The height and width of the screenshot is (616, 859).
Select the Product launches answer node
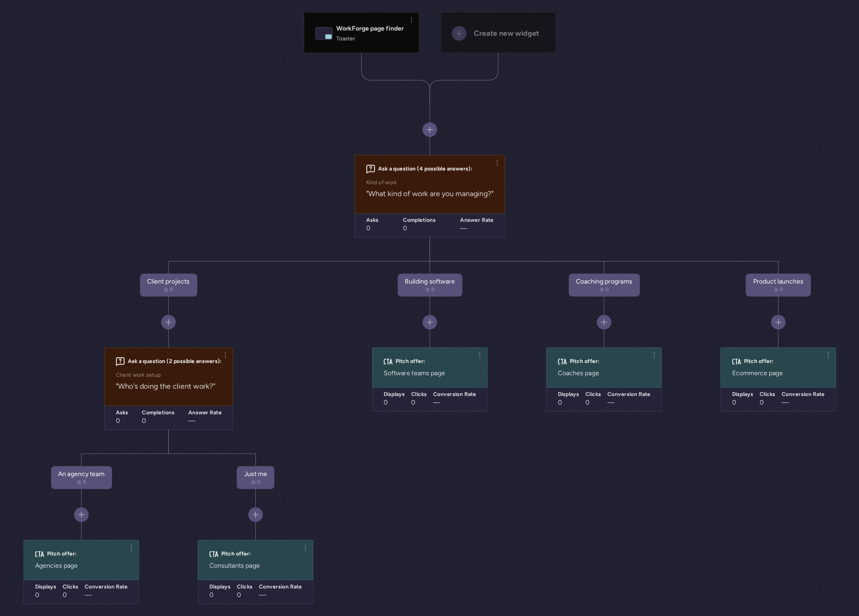pyautogui.click(x=778, y=285)
